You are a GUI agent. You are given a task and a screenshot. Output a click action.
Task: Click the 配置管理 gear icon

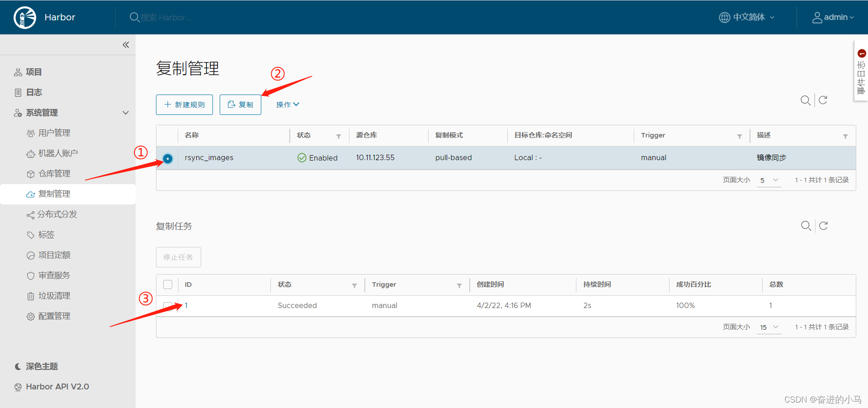pos(31,317)
